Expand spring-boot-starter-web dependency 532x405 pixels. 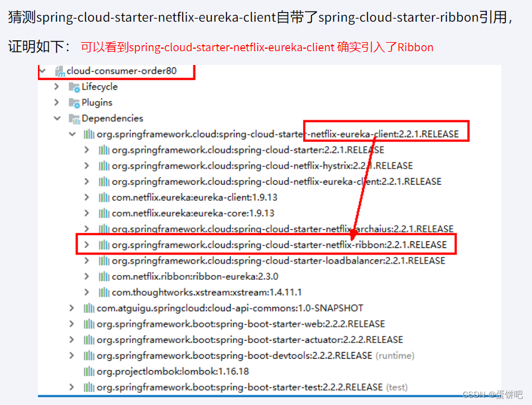[x=72, y=324]
